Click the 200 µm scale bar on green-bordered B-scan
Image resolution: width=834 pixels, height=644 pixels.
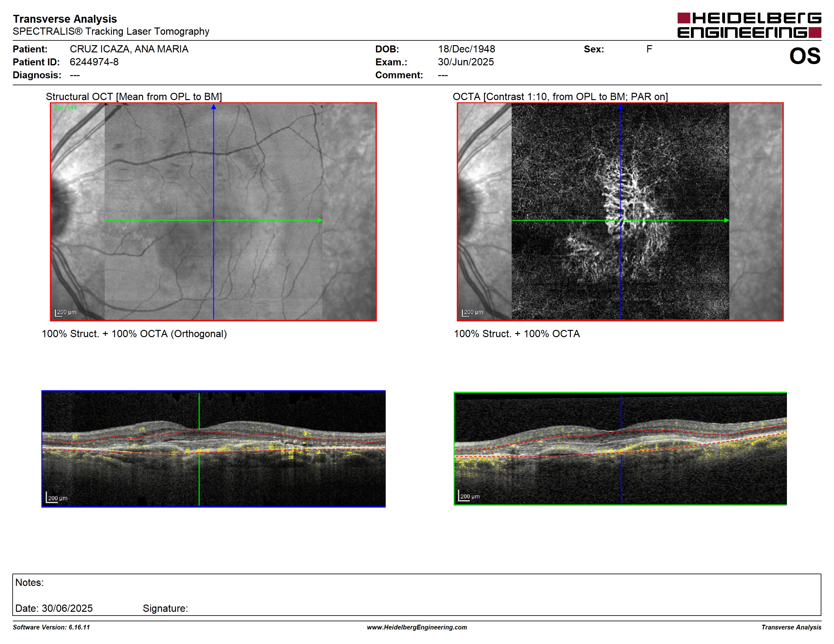(469, 496)
